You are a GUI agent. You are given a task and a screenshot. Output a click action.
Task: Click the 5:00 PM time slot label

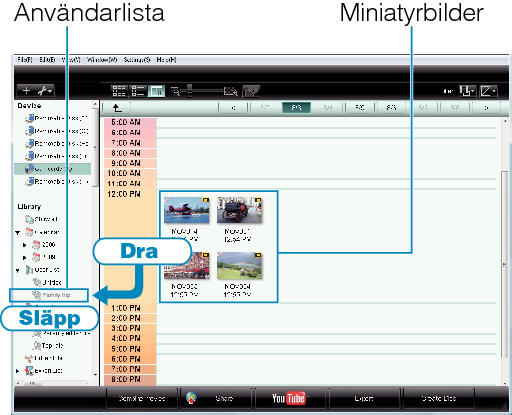[126, 349]
